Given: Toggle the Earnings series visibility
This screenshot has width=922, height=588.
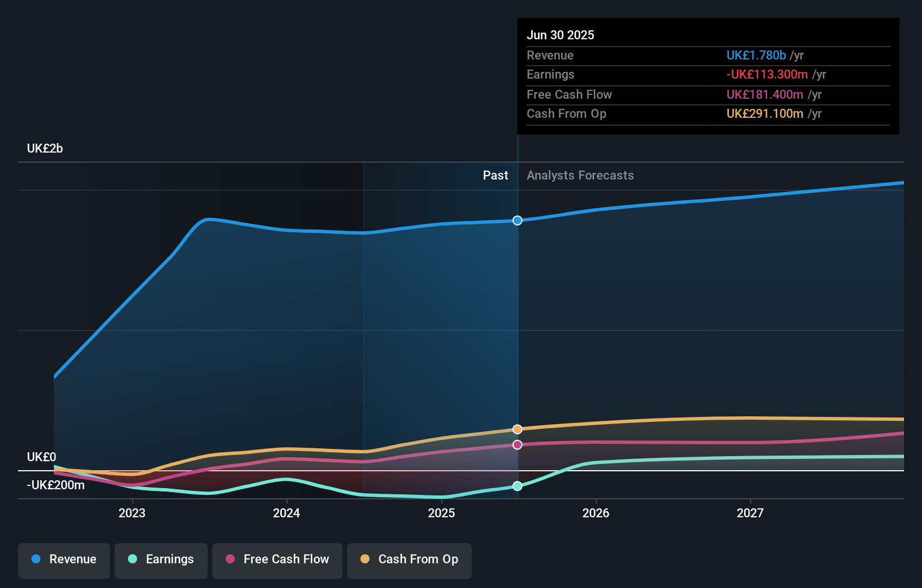Looking at the screenshot, I should tap(161, 560).
